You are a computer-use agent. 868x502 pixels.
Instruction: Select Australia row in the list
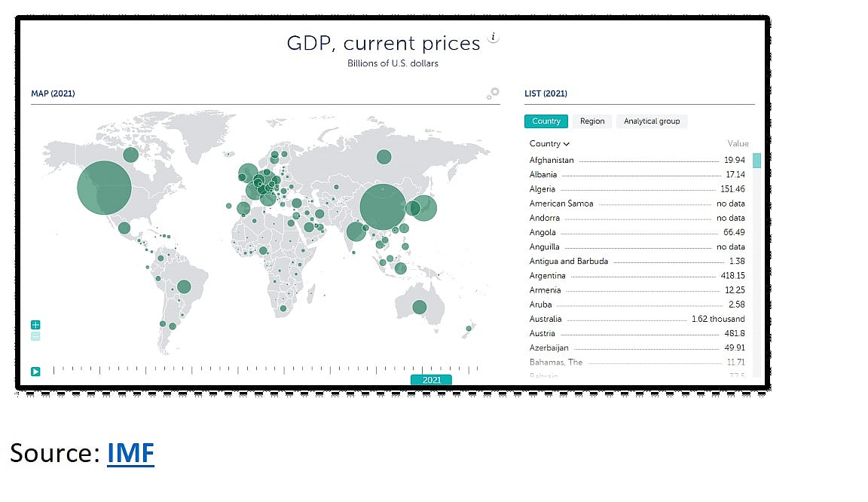pos(637,319)
